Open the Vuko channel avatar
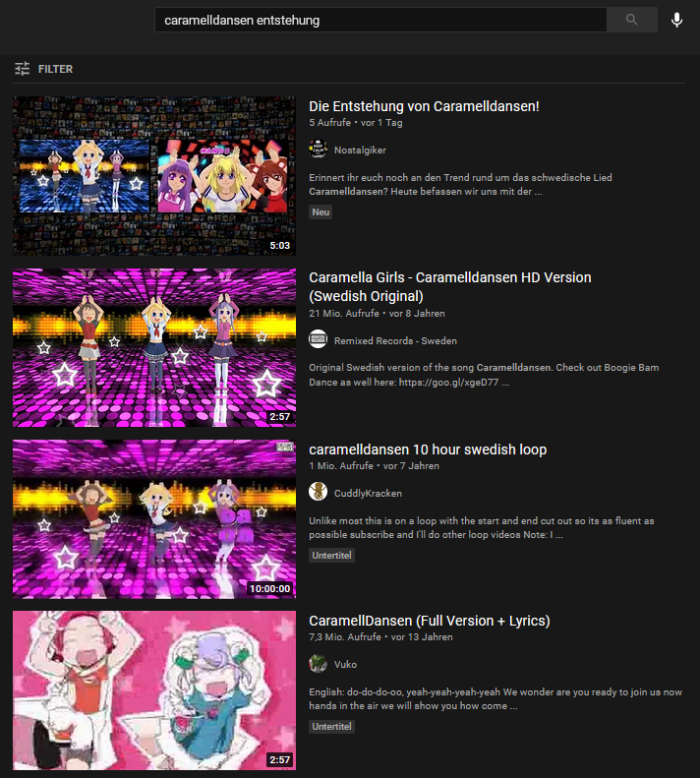 (318, 664)
